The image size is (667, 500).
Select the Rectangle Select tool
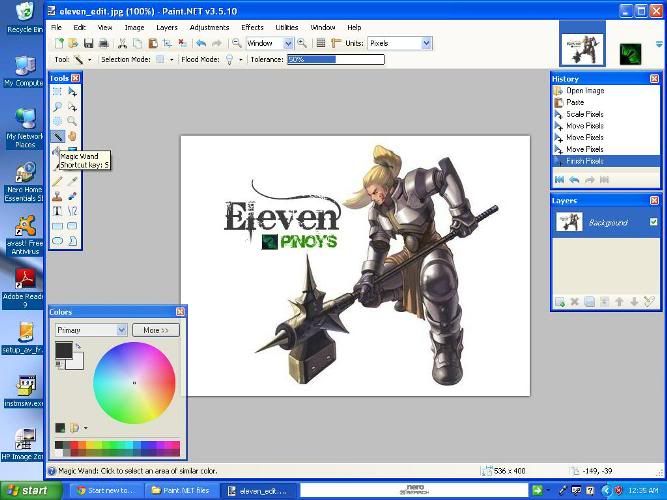[x=57, y=91]
